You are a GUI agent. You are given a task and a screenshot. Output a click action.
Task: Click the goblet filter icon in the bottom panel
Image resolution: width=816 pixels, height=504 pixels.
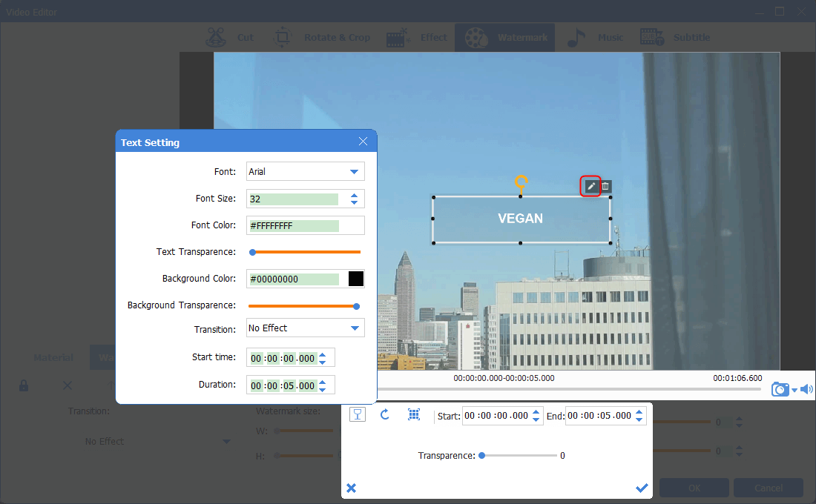pos(358,415)
